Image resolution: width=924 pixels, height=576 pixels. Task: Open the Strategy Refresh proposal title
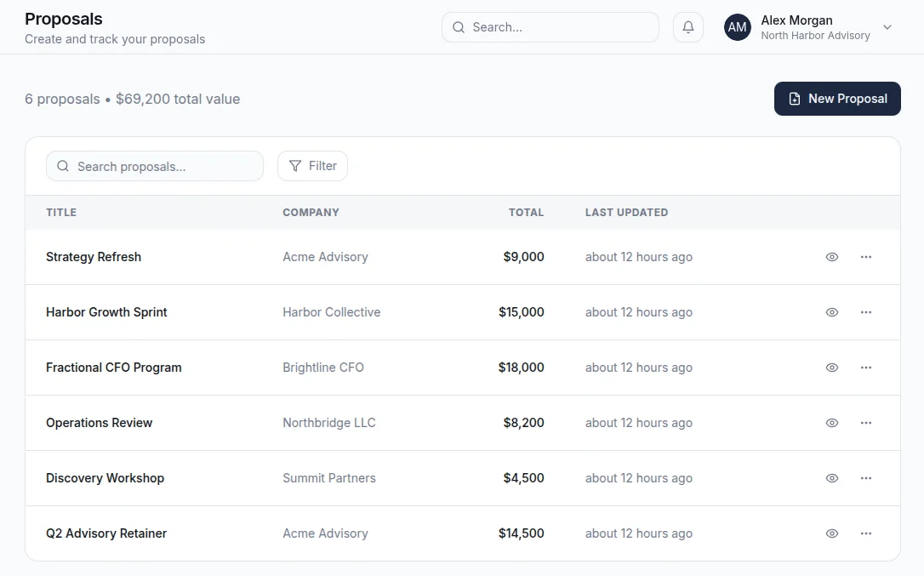point(94,257)
